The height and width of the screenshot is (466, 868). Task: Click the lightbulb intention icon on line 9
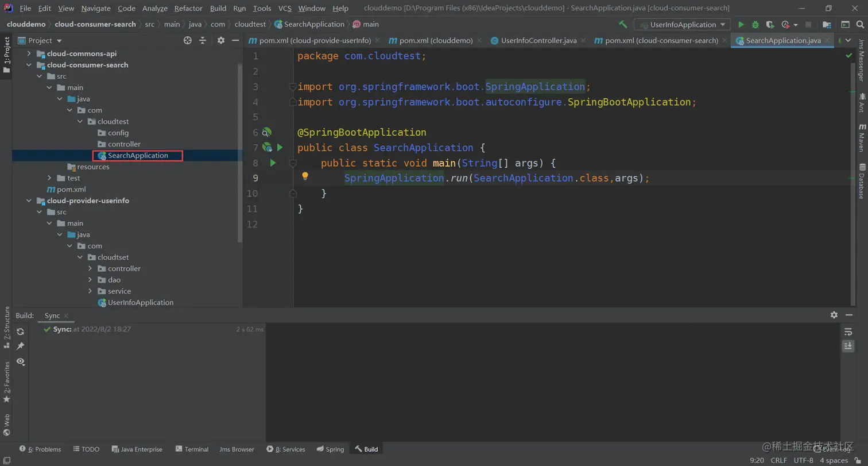305,176
